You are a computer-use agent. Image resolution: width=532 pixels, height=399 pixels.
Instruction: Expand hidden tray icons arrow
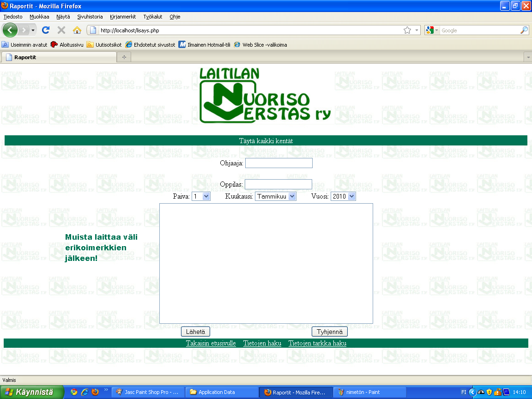tap(472, 392)
